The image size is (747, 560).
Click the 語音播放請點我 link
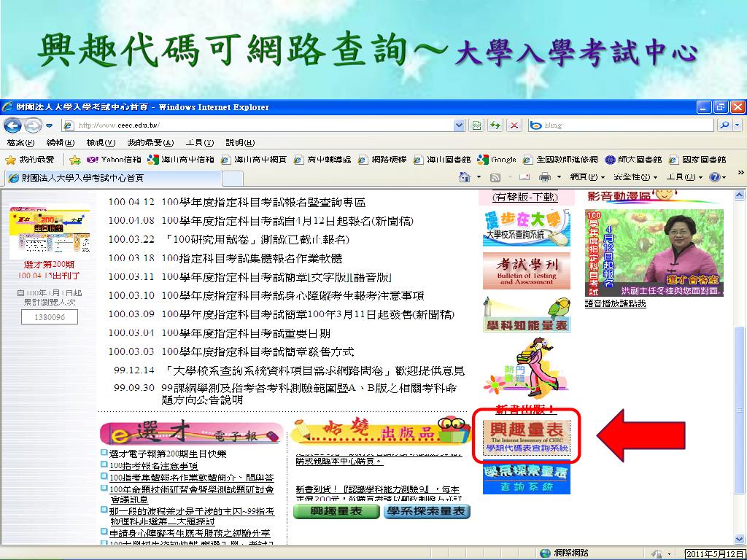pyautogui.click(x=615, y=303)
